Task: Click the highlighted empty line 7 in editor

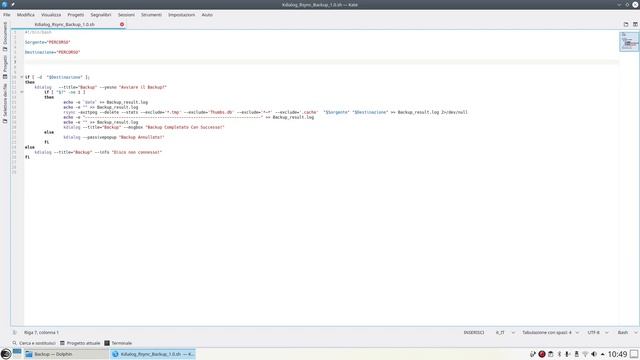Action: click(x=321, y=62)
